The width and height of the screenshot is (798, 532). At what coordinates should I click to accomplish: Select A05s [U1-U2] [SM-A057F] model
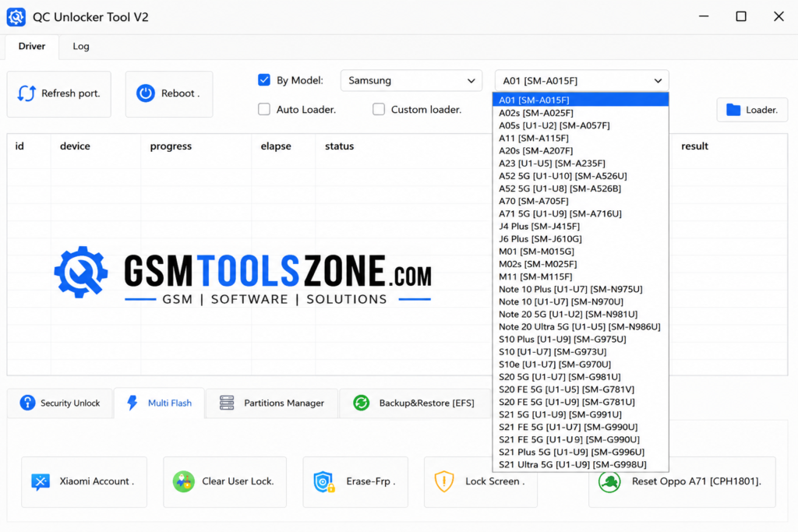coord(581,125)
